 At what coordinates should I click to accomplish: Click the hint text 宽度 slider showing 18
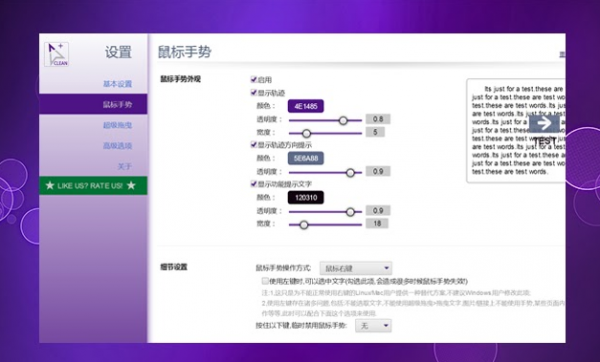325,225
